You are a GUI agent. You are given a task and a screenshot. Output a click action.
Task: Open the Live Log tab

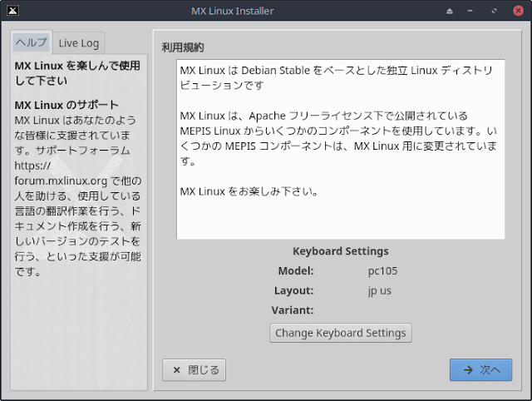(79, 43)
